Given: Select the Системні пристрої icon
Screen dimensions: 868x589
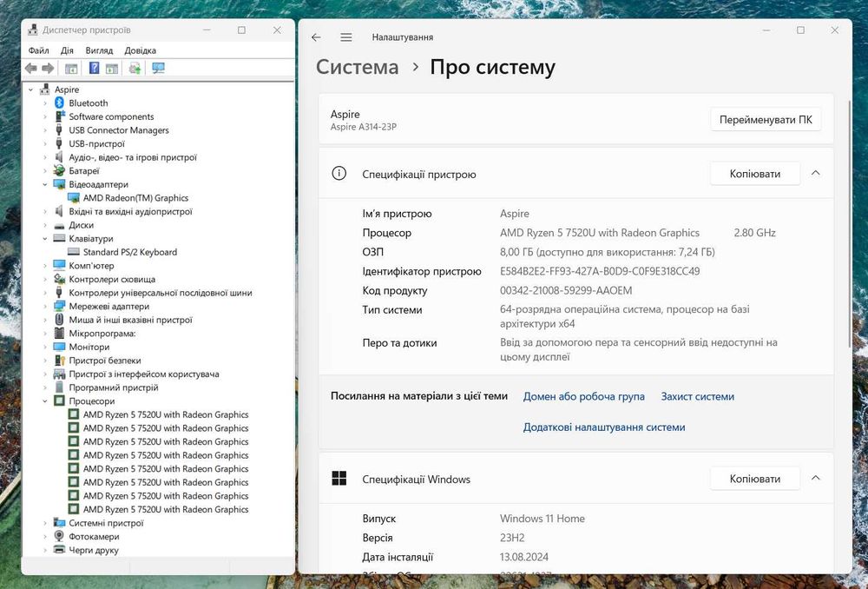Looking at the screenshot, I should point(59,522).
